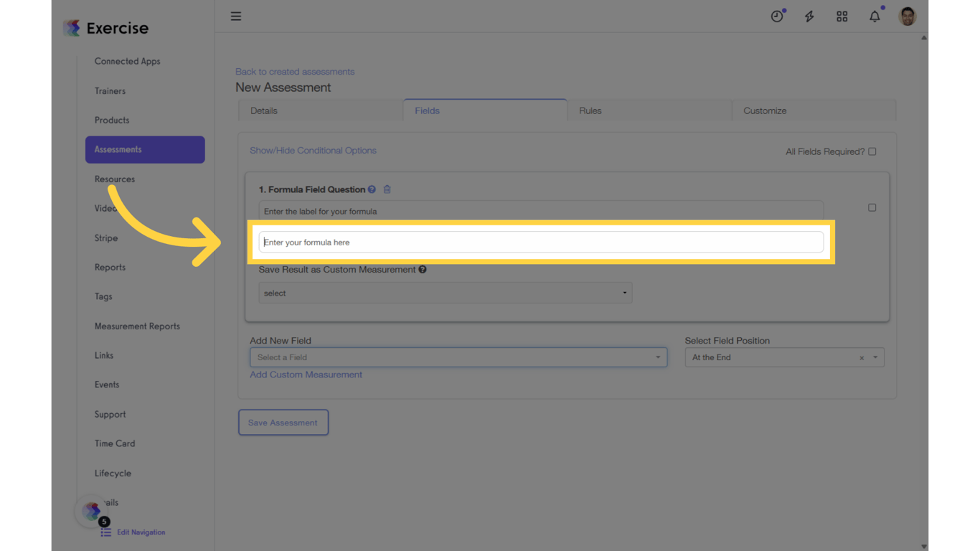Click inside the Enter your formula here field

541,242
